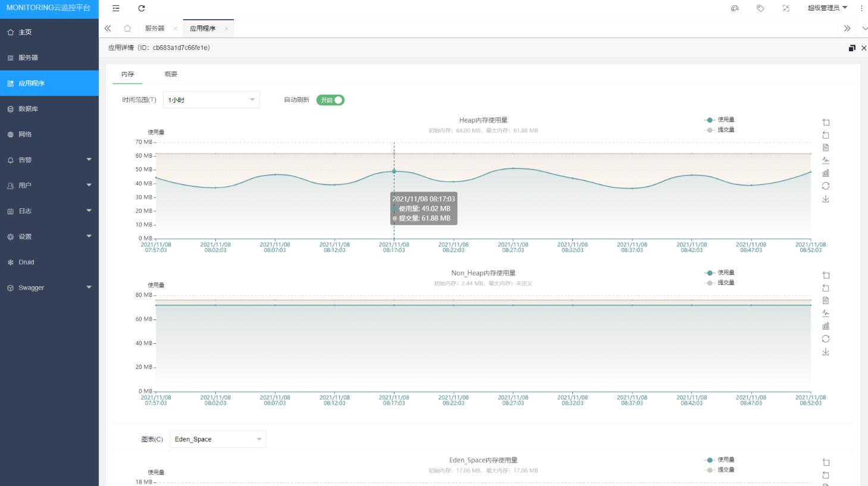868x486 pixels.
Task: Expand the 告警 sidebar menu
Action: pyautogui.click(x=49, y=160)
